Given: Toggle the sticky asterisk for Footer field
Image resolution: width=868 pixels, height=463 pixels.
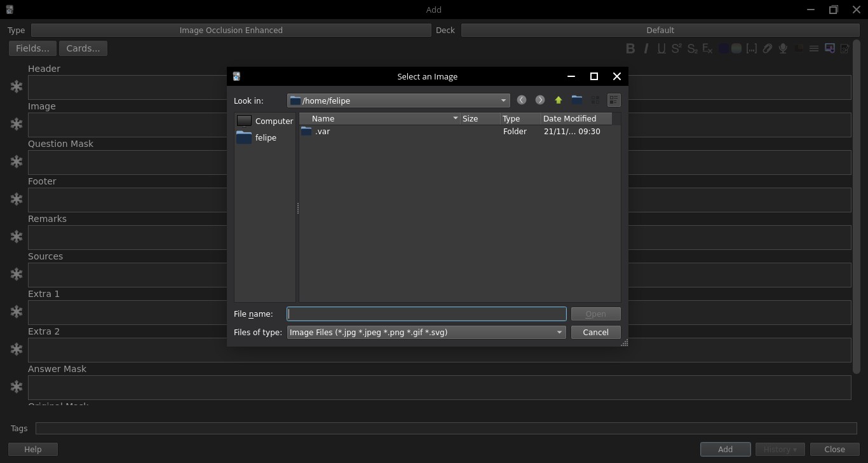Looking at the screenshot, I should tap(17, 199).
